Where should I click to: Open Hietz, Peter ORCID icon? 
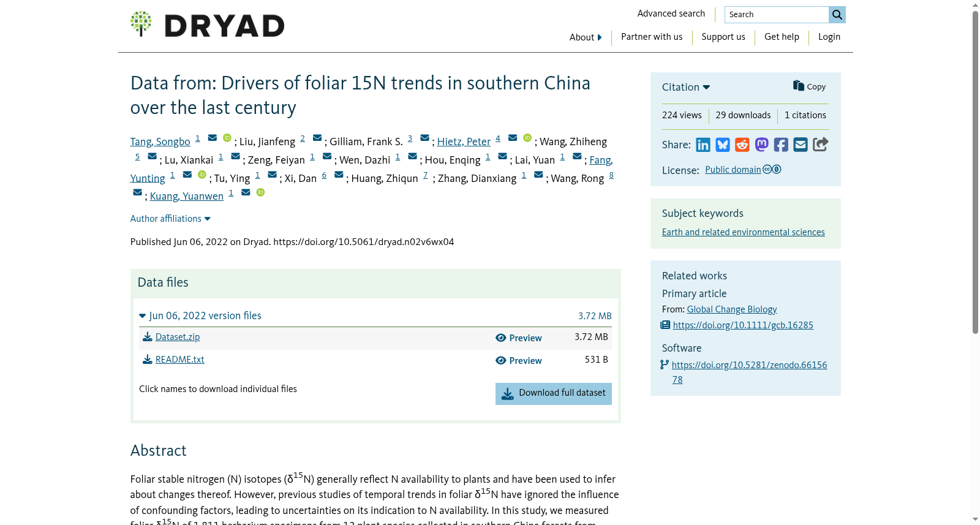(x=527, y=138)
